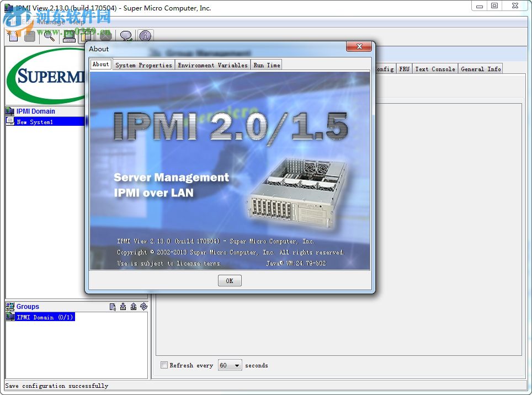Open the Search/Discover tool icon
This screenshot has height=395, width=532.
coord(49,36)
